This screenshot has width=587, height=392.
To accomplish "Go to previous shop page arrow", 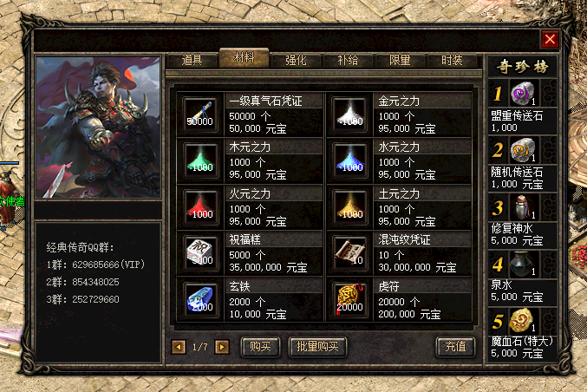I will [x=179, y=347].
